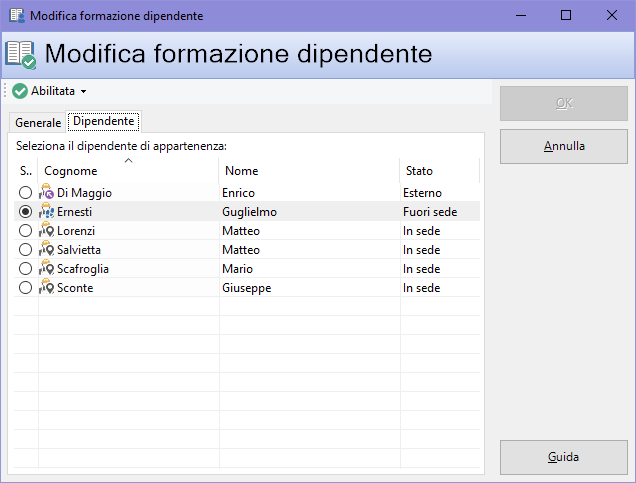Select the Sconte radio button
The image size is (636, 483).
(25, 288)
